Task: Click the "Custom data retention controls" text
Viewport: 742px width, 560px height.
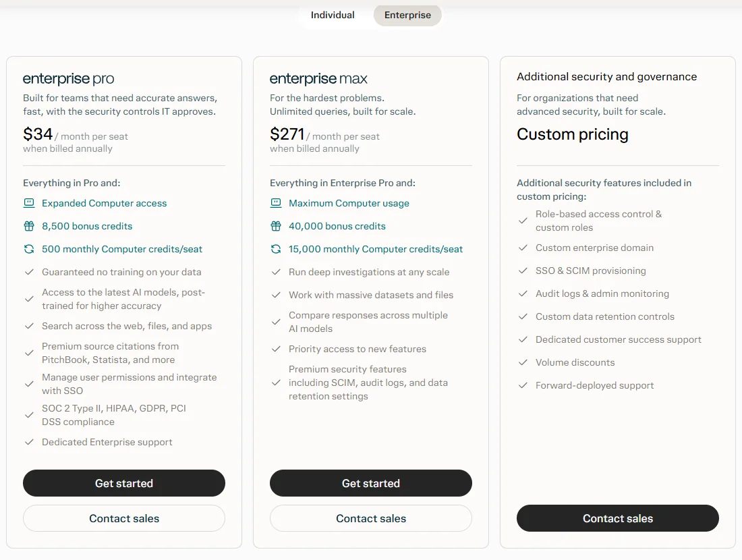Action: tap(605, 316)
